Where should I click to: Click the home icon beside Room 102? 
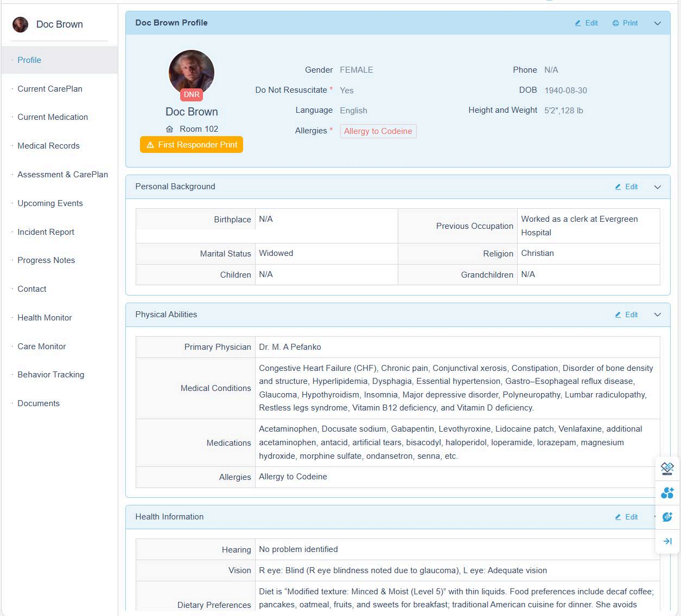[x=169, y=129]
